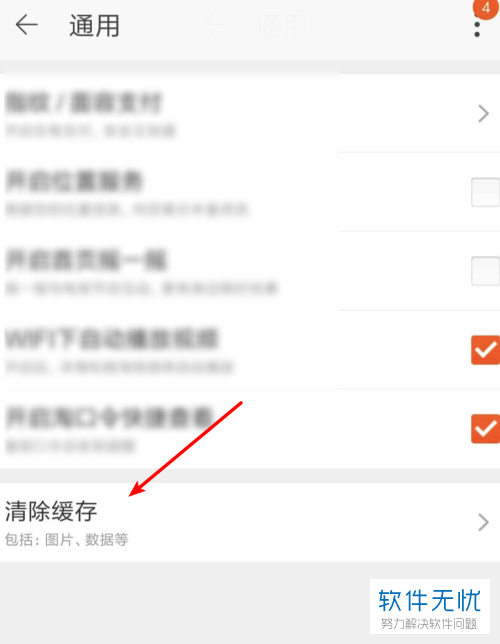Tap the orange notification badge showing 4

(486, 8)
